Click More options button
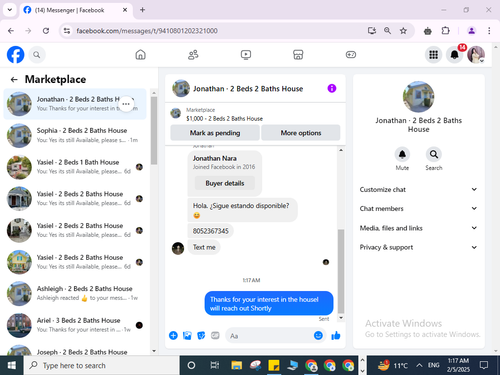 click(x=301, y=133)
